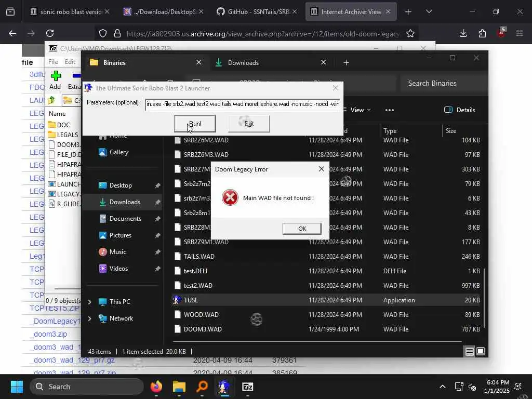Click the Exit button in launcher

pos(249,124)
